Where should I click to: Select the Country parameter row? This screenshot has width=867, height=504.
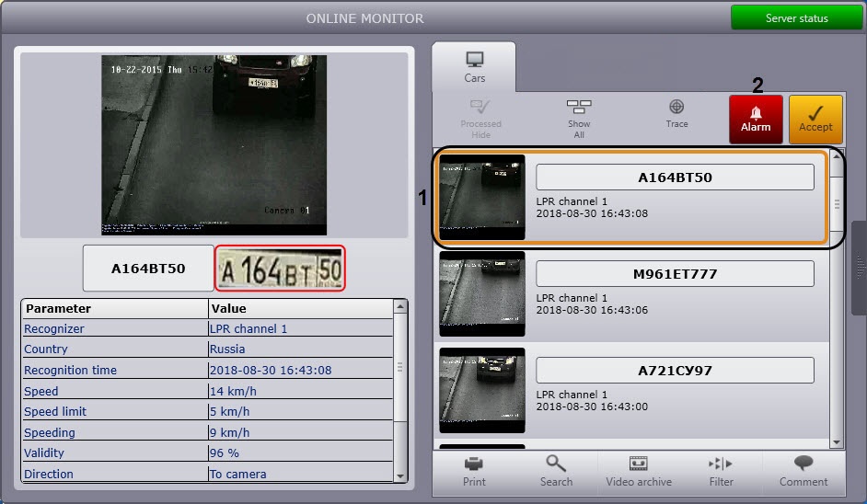(207, 349)
